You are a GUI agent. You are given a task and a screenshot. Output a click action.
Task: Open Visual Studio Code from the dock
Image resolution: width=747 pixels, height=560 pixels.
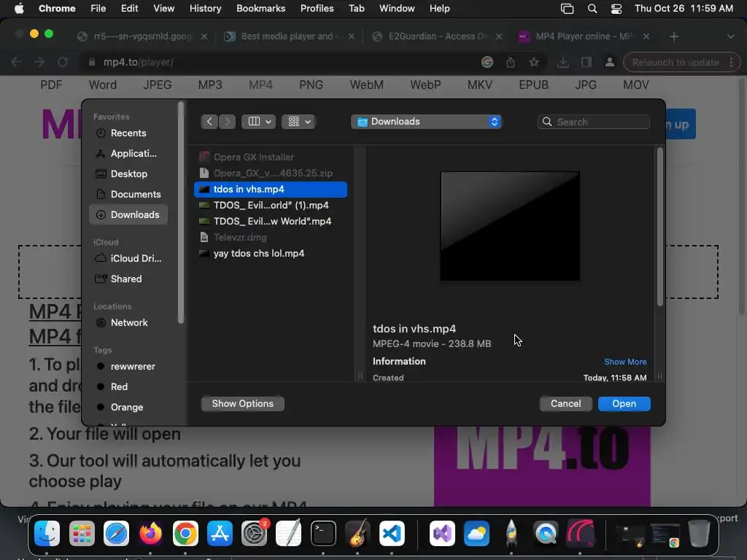pos(392,533)
